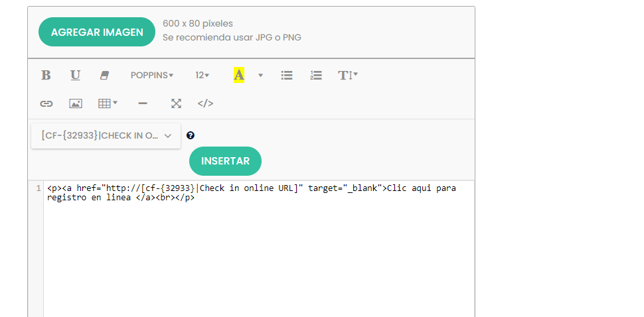The height and width of the screenshot is (317, 644).
Task: Click the AGREGAR IMAGEN button
Action: tap(97, 32)
